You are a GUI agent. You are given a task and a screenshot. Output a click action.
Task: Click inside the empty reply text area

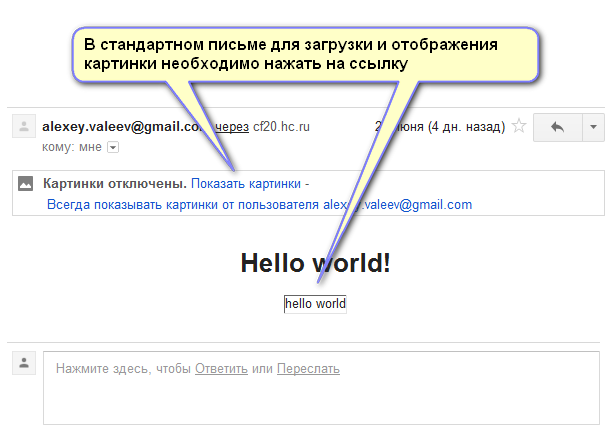pos(320,400)
